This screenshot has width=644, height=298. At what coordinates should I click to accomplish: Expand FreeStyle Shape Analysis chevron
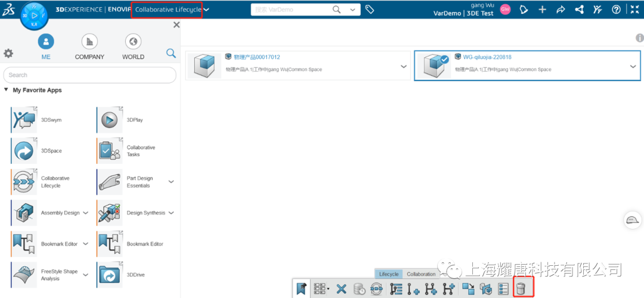pyautogui.click(x=86, y=275)
